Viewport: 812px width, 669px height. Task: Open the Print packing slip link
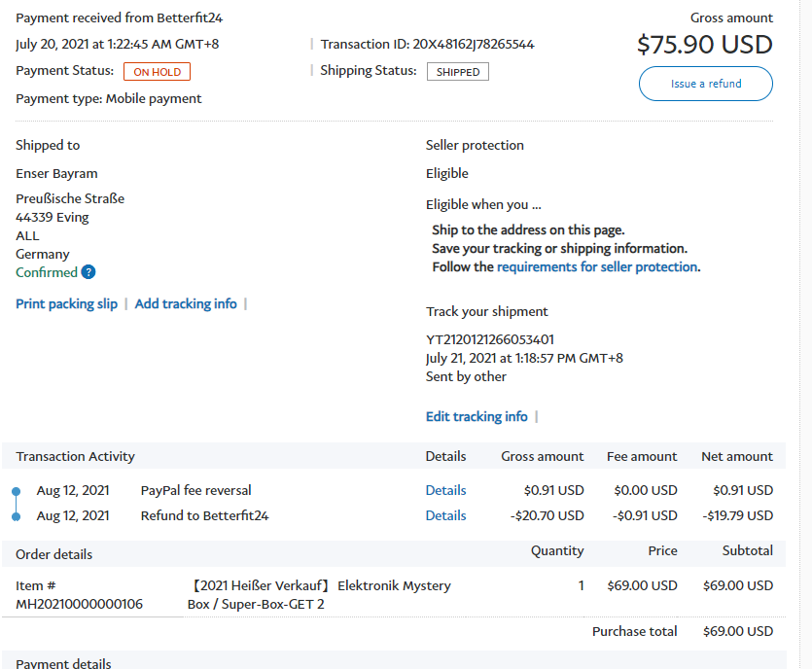(66, 304)
